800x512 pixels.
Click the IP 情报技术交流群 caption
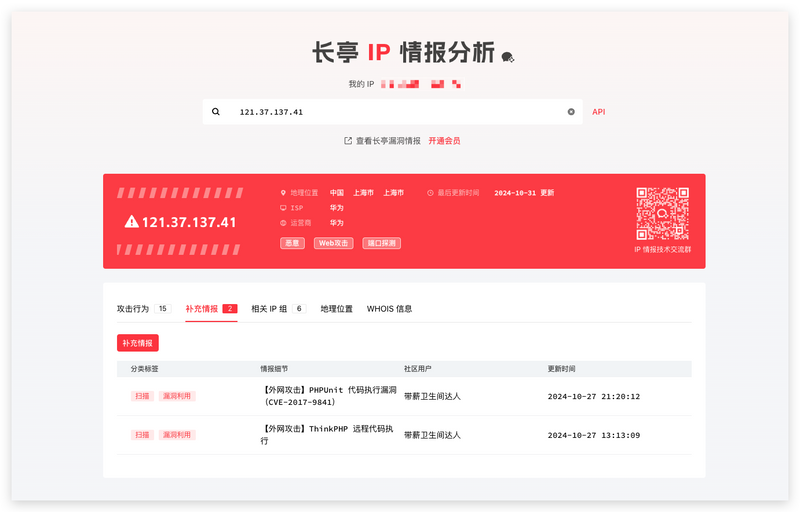tap(662, 249)
